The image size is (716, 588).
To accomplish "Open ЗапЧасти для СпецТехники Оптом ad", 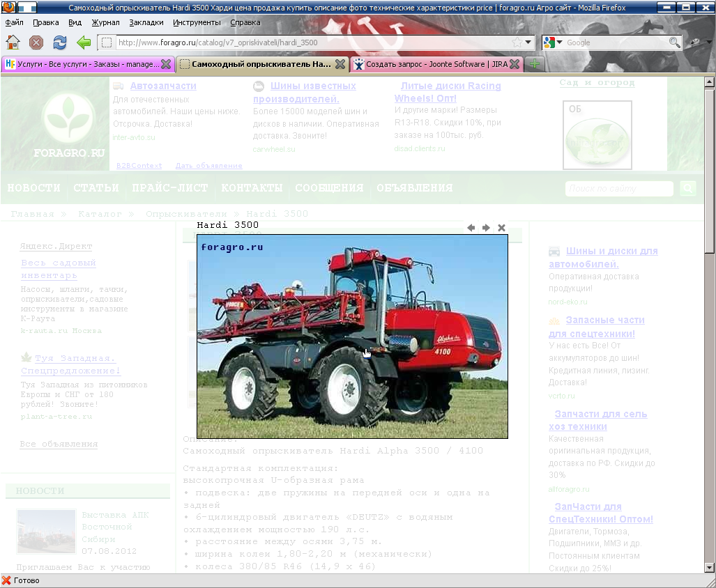I will pyautogui.click(x=601, y=513).
